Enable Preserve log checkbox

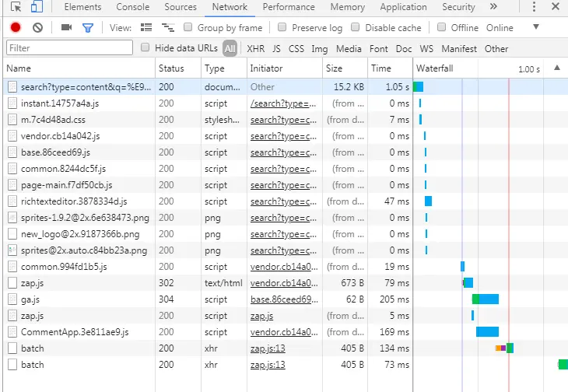click(x=282, y=27)
